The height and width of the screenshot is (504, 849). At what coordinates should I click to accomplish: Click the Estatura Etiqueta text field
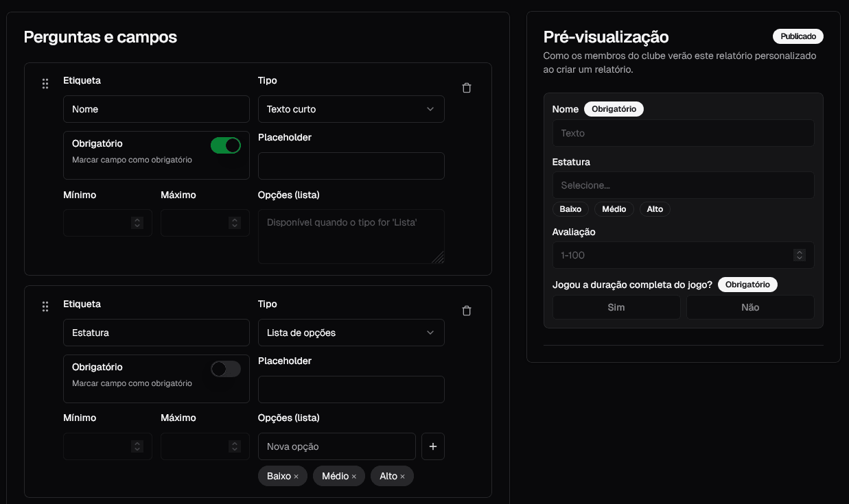(x=156, y=333)
